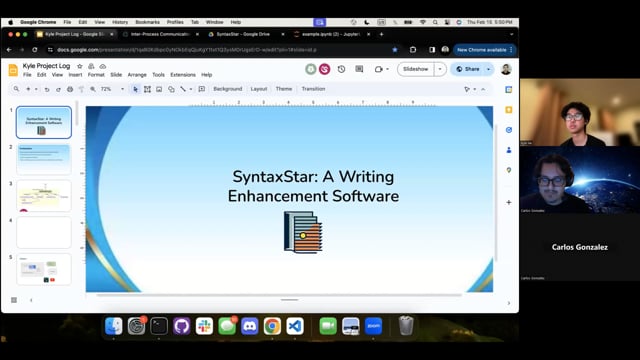
Task: Open Chrome tab search dropdown
Action: (511, 34)
